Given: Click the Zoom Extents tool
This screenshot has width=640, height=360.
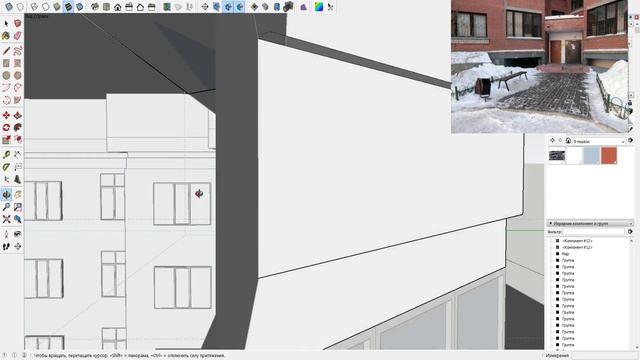Looking at the screenshot, I should (x=6, y=219).
